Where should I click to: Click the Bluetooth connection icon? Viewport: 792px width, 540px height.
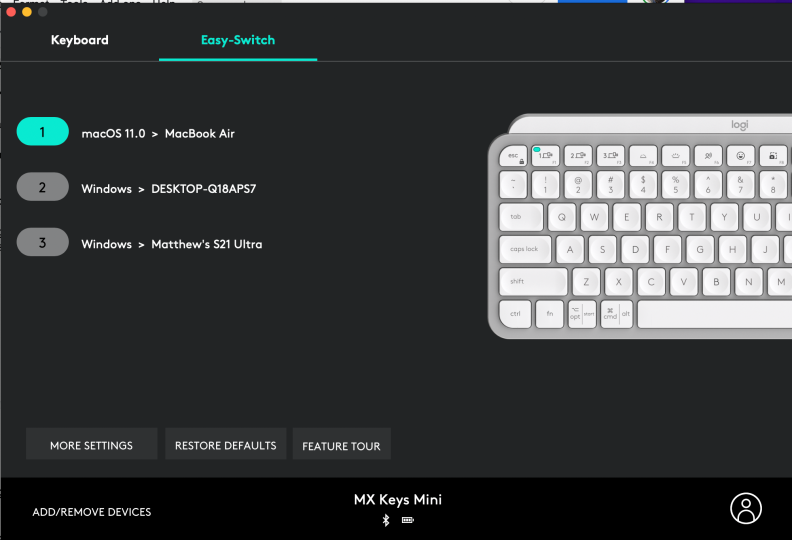[386, 520]
